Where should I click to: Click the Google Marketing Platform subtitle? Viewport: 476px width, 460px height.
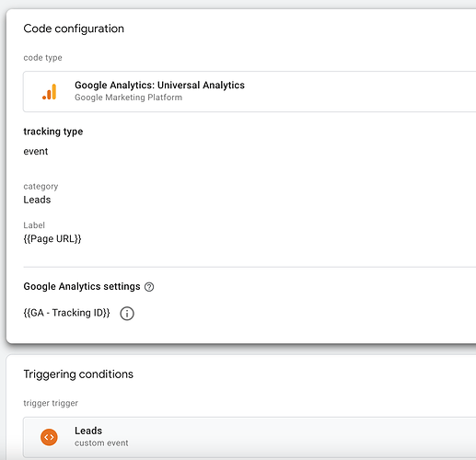(128, 98)
